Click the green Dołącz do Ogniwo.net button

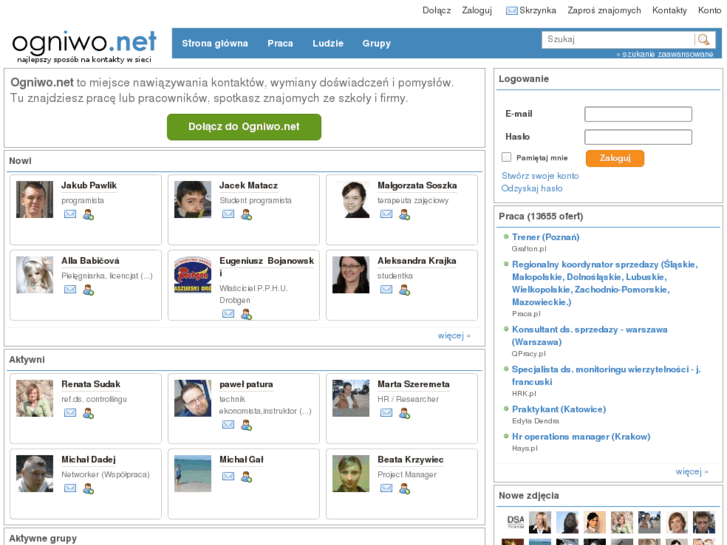[x=244, y=127]
